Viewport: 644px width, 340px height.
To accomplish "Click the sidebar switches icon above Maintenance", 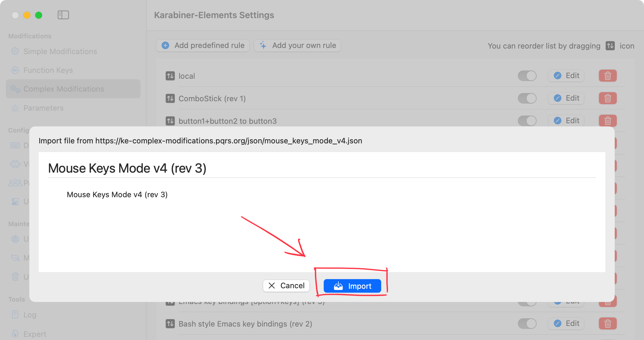I will (x=15, y=202).
